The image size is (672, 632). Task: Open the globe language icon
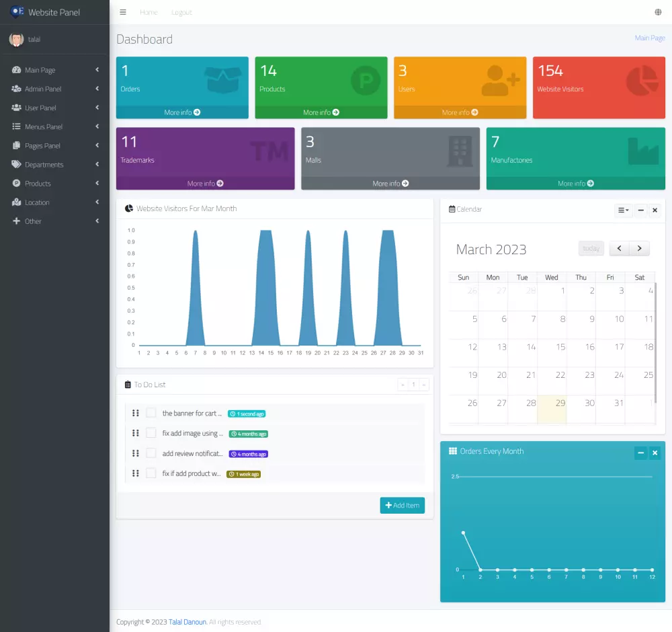click(x=658, y=12)
